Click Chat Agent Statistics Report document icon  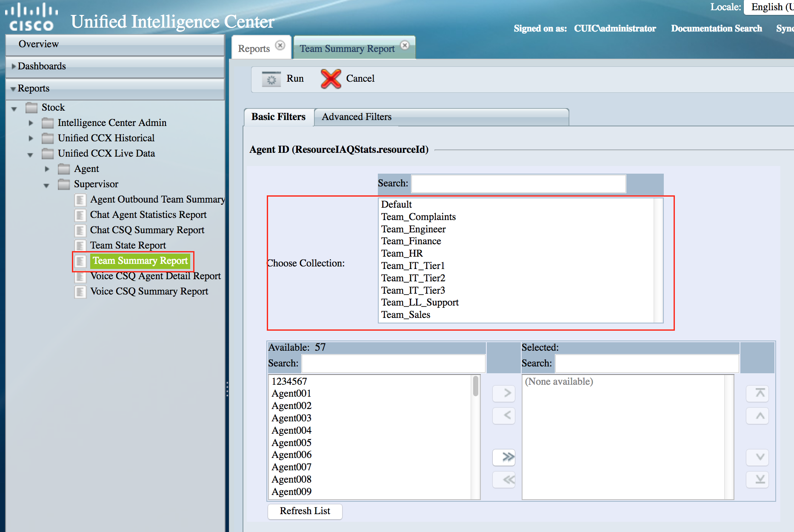point(80,215)
